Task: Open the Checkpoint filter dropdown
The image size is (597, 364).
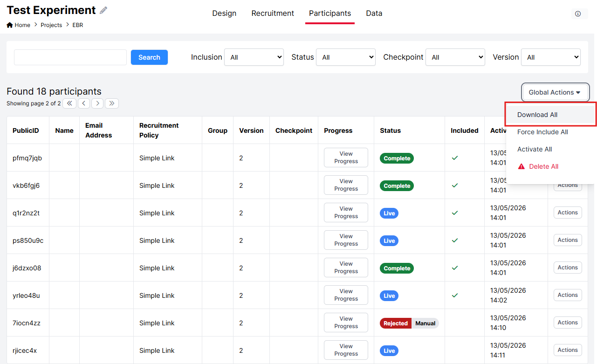Action: coord(455,57)
